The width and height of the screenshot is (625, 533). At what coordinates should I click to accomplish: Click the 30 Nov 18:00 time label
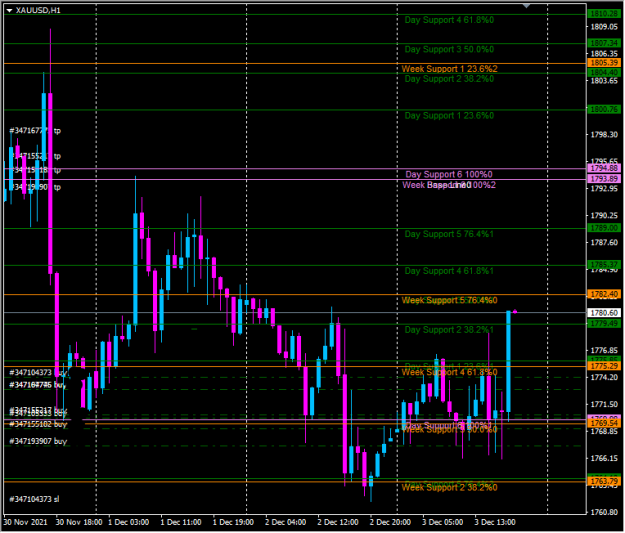point(79,522)
